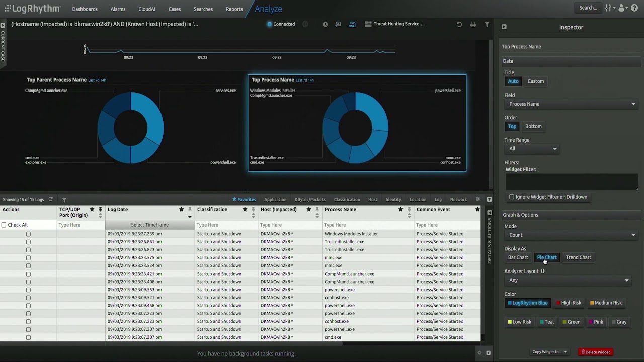Display widget as Bar Chart
644x362 pixels.
518,257
